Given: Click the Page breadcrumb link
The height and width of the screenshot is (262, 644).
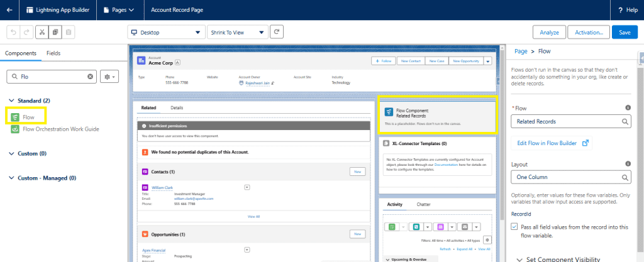Looking at the screenshot, I should tap(521, 52).
